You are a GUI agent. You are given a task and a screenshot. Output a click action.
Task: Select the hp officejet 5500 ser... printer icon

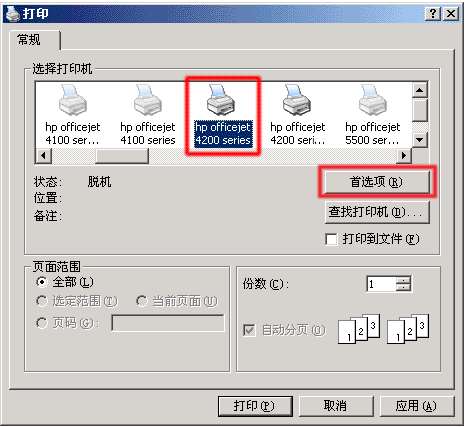click(x=372, y=99)
